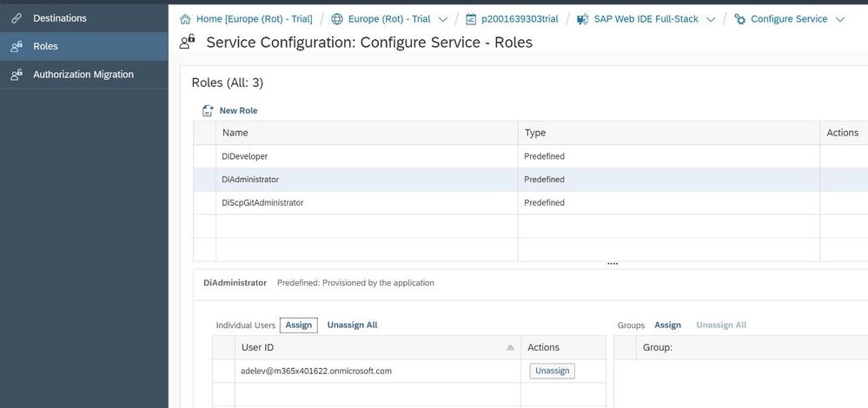Screen dimensions: 868x408
Task: Go to Destinations in the sidebar
Action: 60,18
